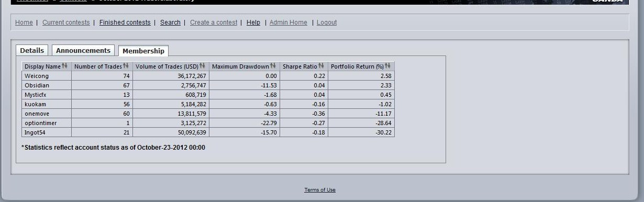The image size is (644, 202).
Task: Sort by Portfolio Return arrows icon
Action: pos(388,66)
